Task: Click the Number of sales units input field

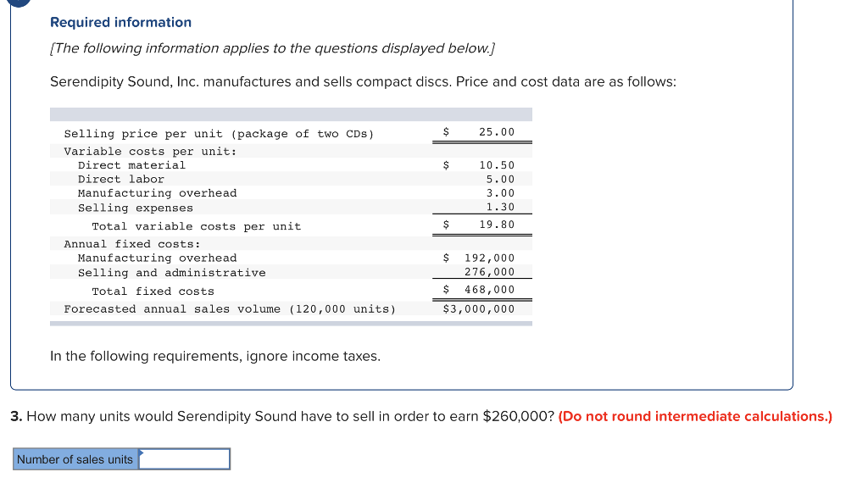Action: point(184,459)
